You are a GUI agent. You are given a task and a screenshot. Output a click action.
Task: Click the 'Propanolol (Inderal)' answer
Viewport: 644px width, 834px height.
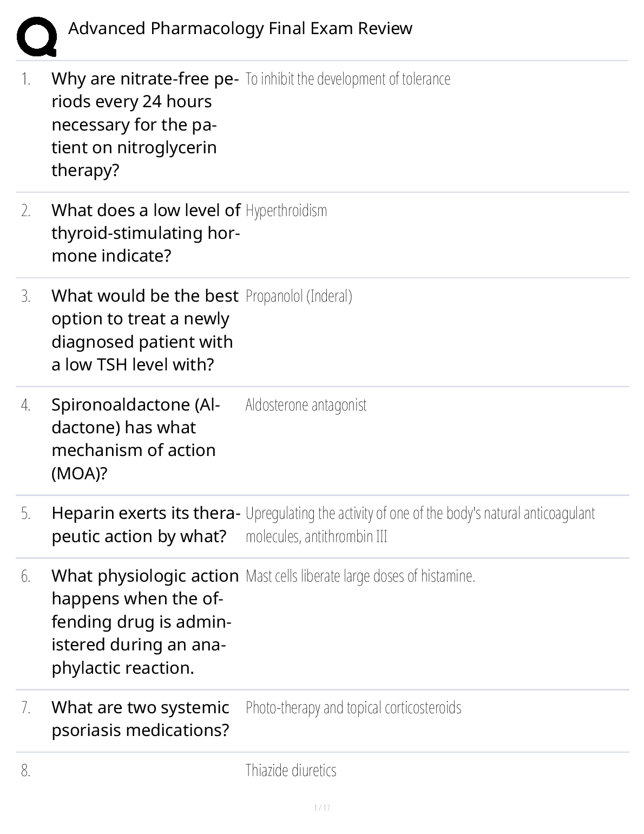click(299, 296)
